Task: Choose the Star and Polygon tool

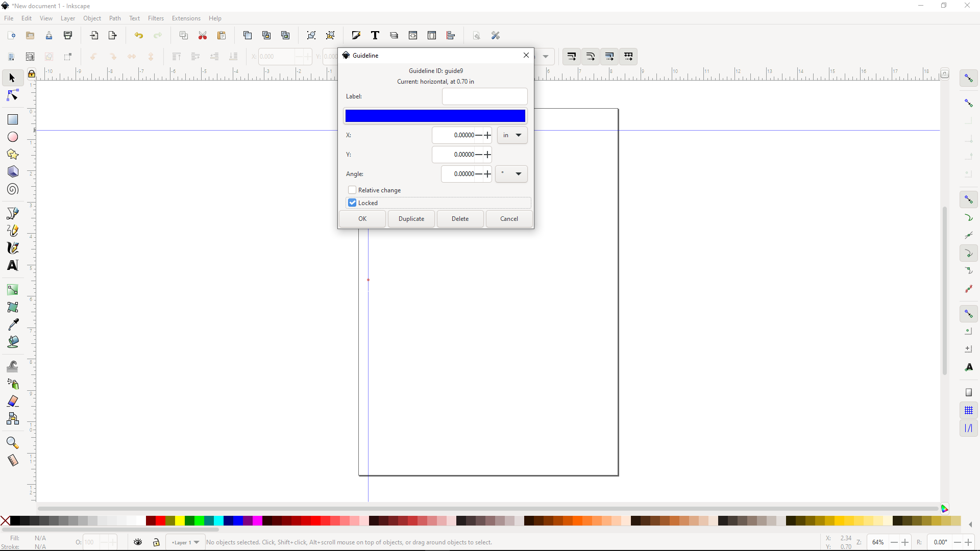Action: click(13, 154)
